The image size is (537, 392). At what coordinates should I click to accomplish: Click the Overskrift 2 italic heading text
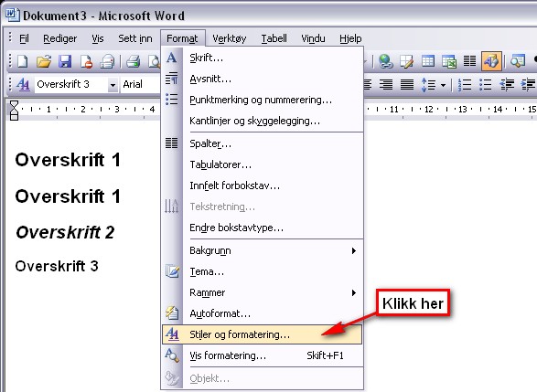click(x=65, y=232)
